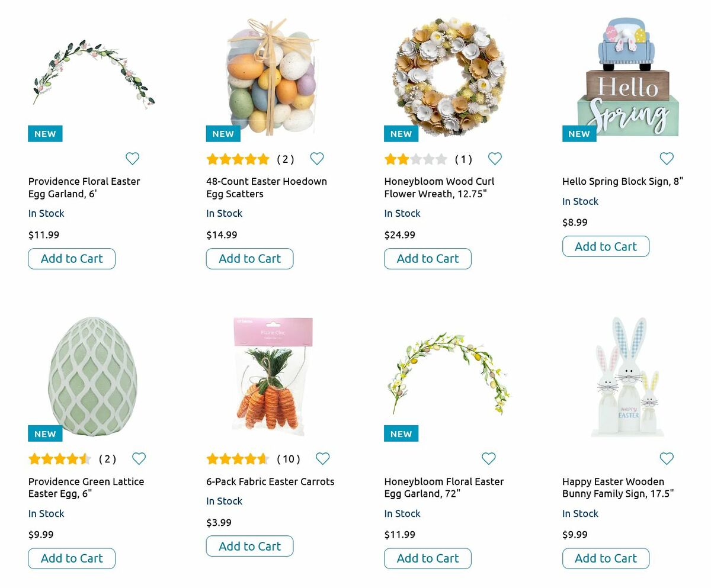Add Honeybloom Wood Curl Flower Wreath to wishlist

click(x=495, y=159)
